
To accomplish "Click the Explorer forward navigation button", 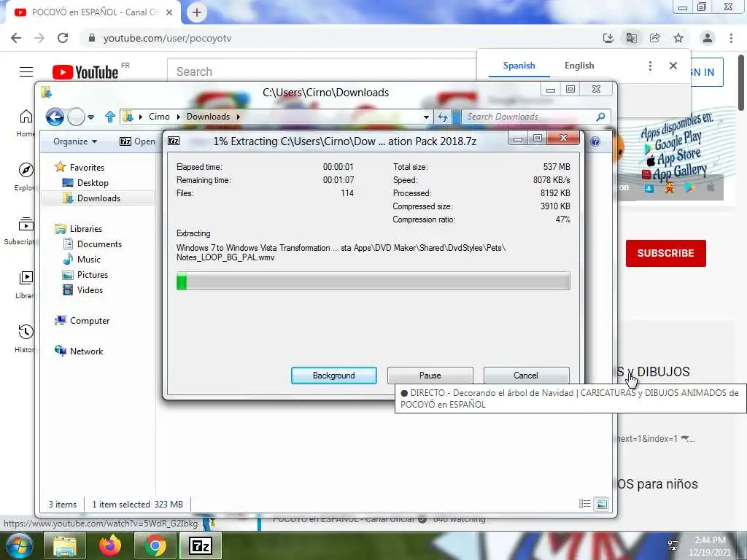I will coord(76,117).
